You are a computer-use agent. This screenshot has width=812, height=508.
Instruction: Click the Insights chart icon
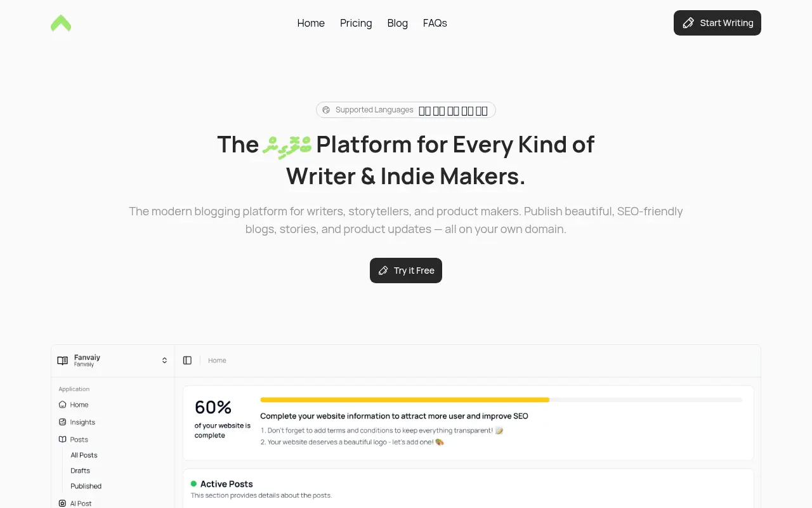click(x=62, y=422)
